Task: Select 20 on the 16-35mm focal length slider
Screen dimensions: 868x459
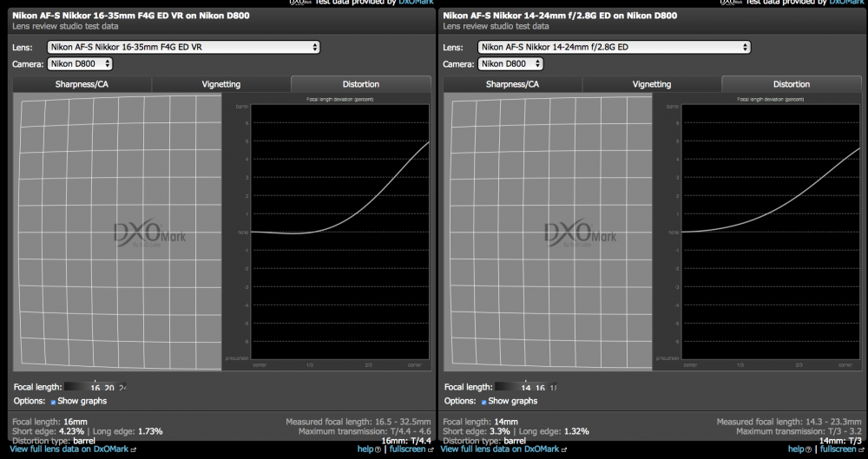Action: point(109,388)
